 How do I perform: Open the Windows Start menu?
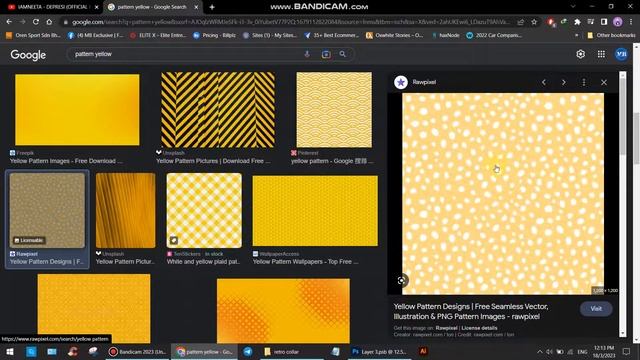[x=10, y=351]
